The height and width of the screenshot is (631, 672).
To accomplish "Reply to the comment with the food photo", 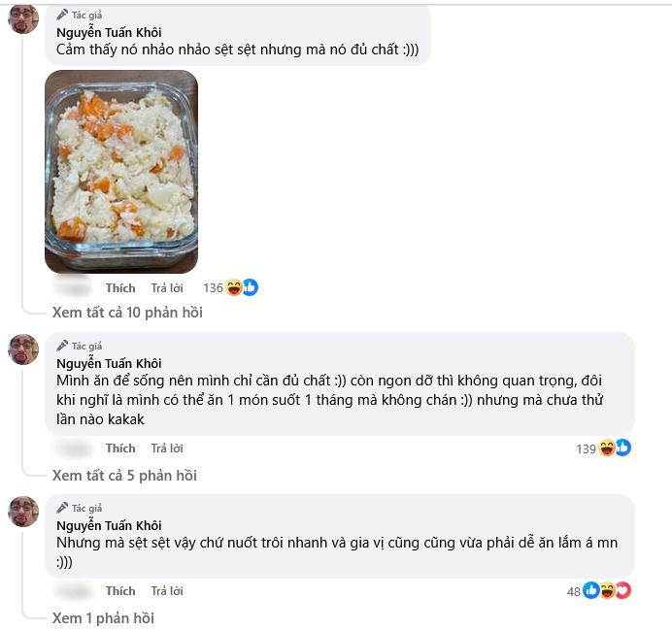I will point(167,288).
